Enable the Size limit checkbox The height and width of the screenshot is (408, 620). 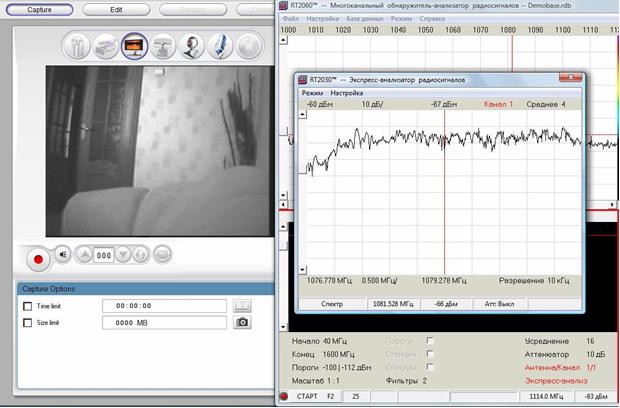tap(28, 323)
